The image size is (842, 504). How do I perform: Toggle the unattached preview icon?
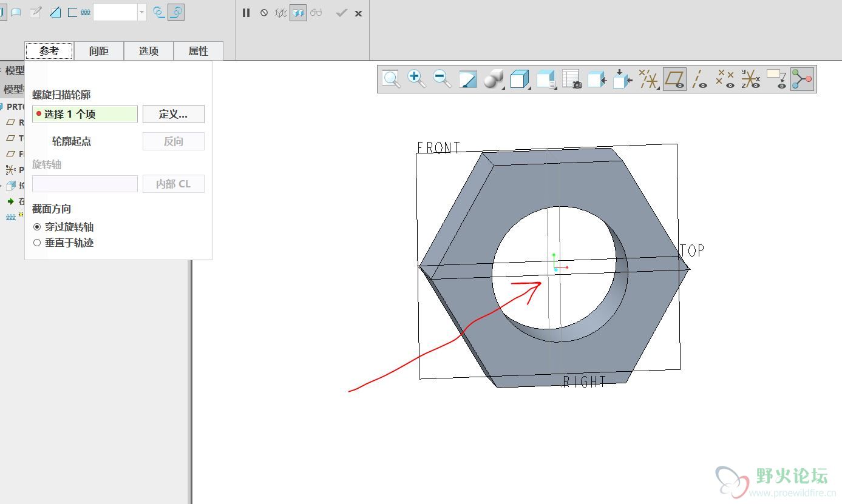pos(280,13)
